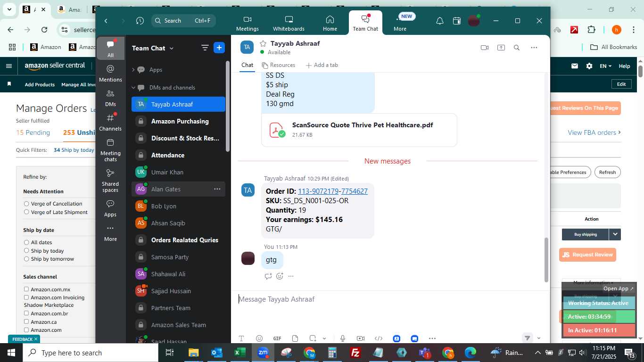Image resolution: width=644 pixels, height=362 pixels.
Task: Open Meeting chats in sidebar
Action: pos(110,150)
